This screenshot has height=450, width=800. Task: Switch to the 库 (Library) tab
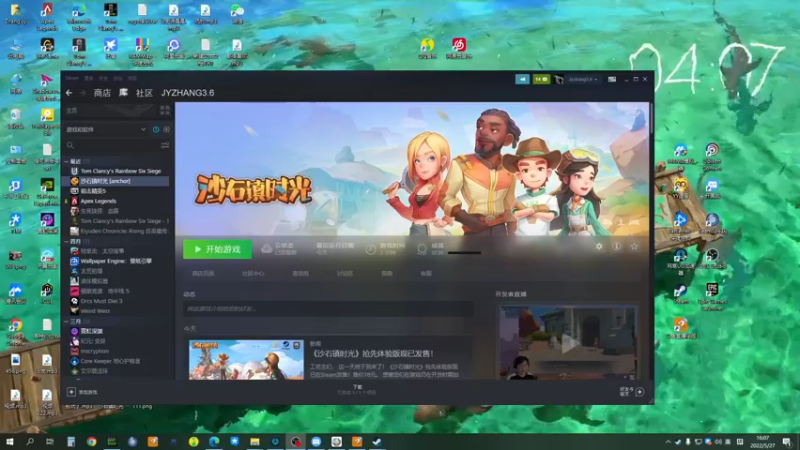[123, 93]
